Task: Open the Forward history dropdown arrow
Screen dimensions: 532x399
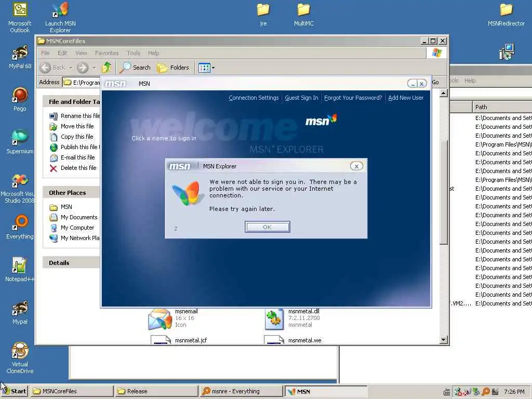Action: click(94, 68)
